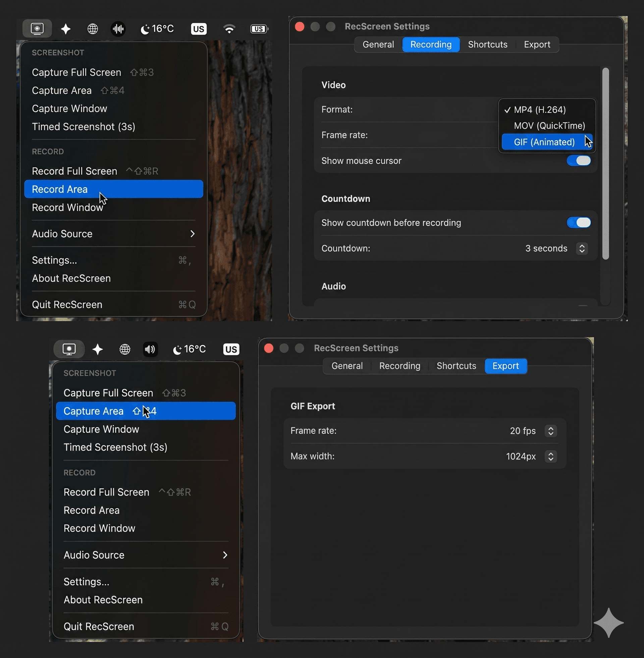Open Shortcuts tab in bottom Settings window

[x=456, y=366]
